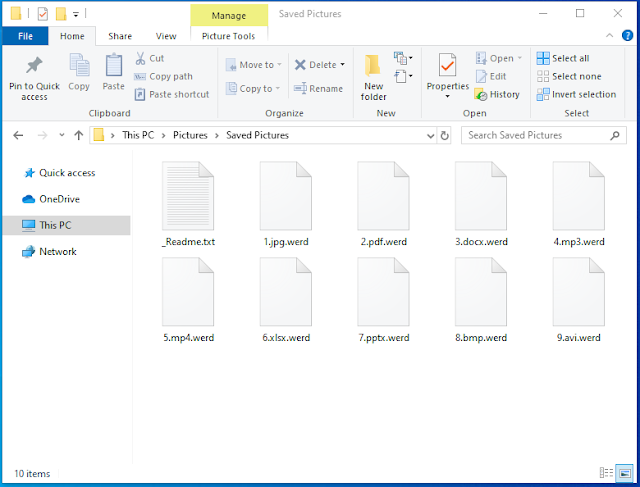
Task: Click Select all in ribbon
Action: click(x=563, y=58)
